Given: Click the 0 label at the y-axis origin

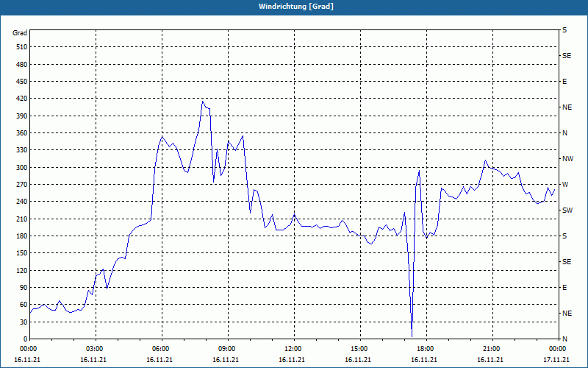Looking at the screenshot, I should pos(25,339).
